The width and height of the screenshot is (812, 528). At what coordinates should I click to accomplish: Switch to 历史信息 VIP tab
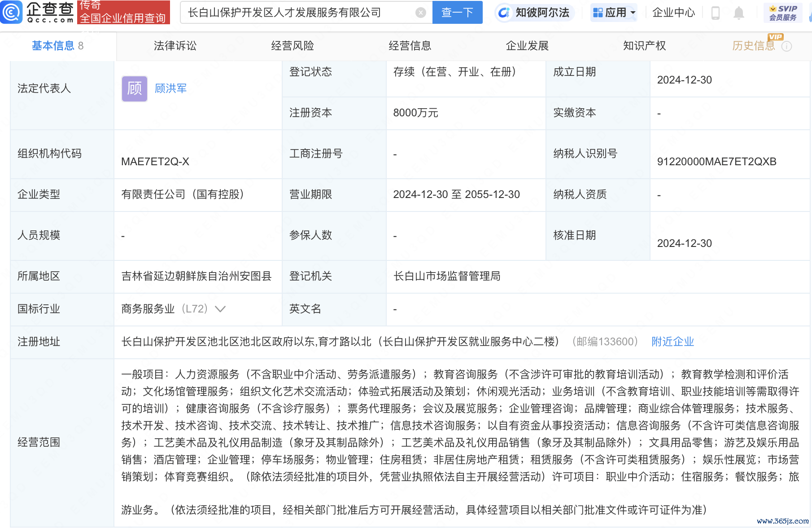[x=754, y=46]
